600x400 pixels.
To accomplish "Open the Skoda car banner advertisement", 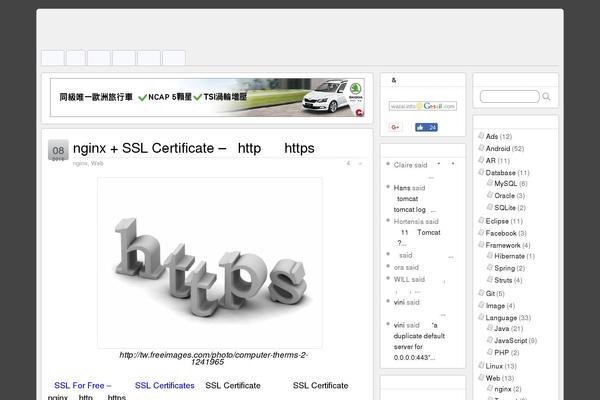I will (x=207, y=97).
